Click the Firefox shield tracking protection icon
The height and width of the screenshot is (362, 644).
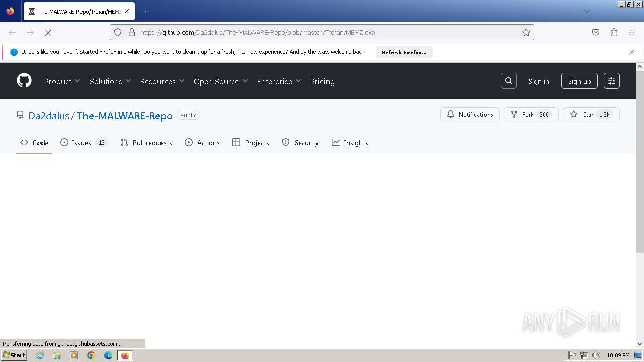118,32
